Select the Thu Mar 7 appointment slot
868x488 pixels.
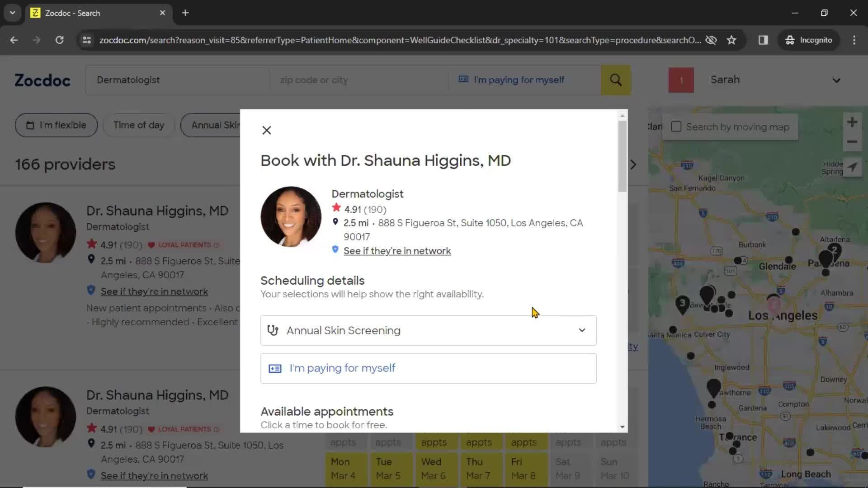coord(481,469)
